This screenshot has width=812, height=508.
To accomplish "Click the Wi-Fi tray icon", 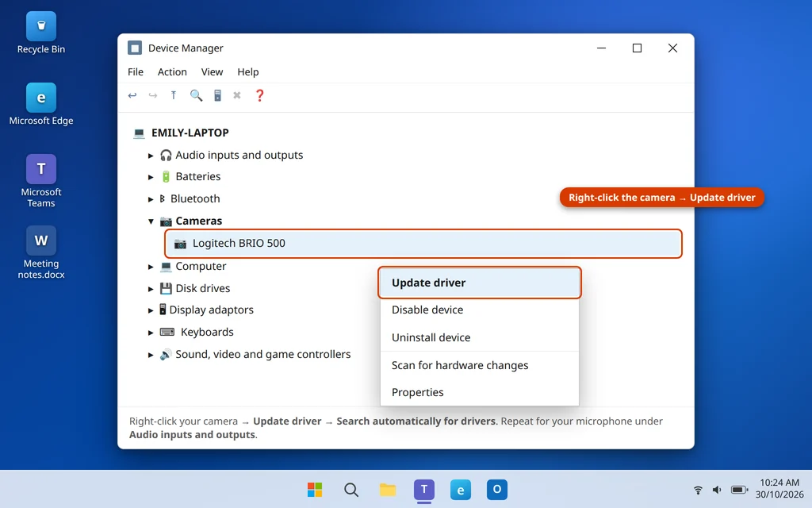I will click(x=698, y=489).
